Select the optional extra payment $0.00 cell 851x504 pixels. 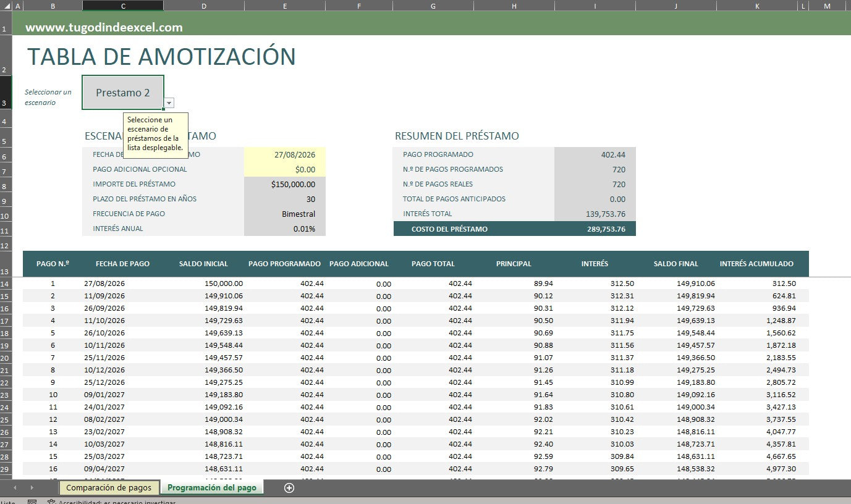pyautogui.click(x=285, y=169)
